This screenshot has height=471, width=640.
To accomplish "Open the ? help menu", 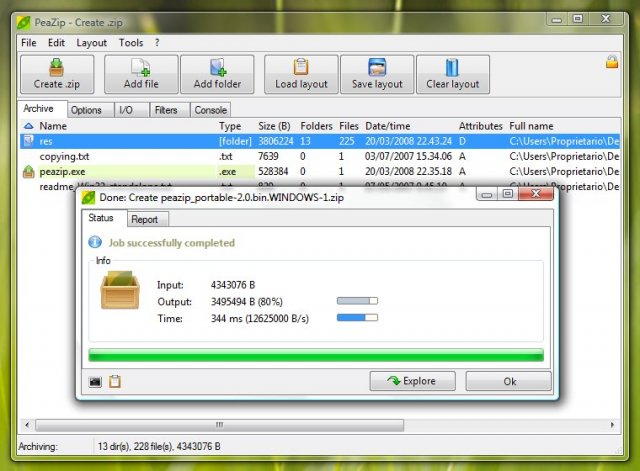I will coord(157,43).
